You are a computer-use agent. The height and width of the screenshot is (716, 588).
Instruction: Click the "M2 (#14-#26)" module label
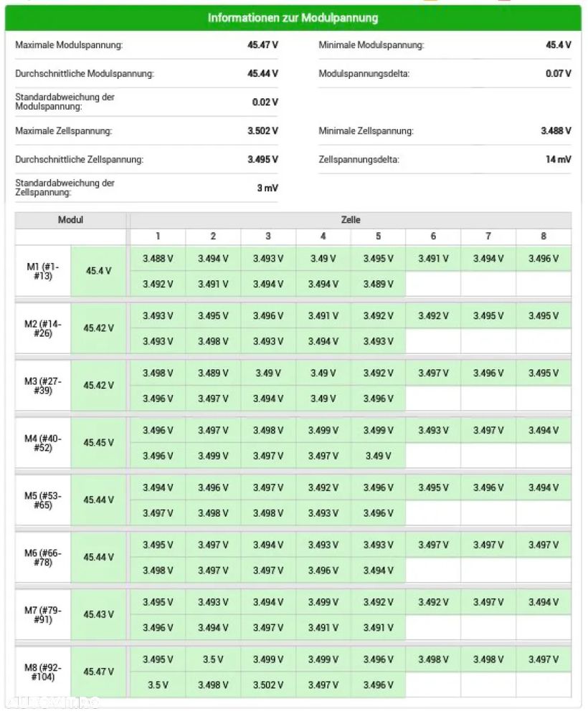tap(43, 328)
